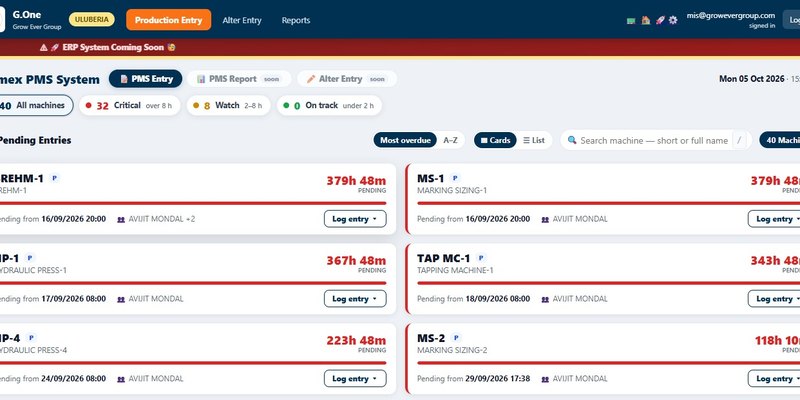Click the P badge beside TAP MC-1
Screen dimensions: 800x400
[x=481, y=258]
